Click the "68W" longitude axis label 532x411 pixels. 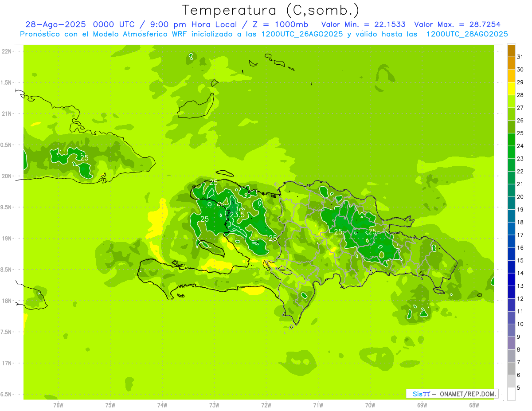tap(474, 405)
